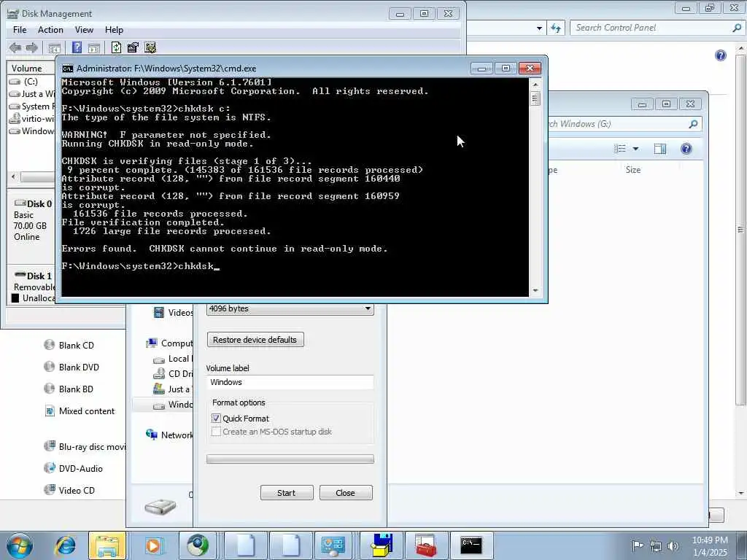Image resolution: width=747 pixels, height=560 pixels.
Task: Click the Video CD option
Action: (x=69, y=490)
